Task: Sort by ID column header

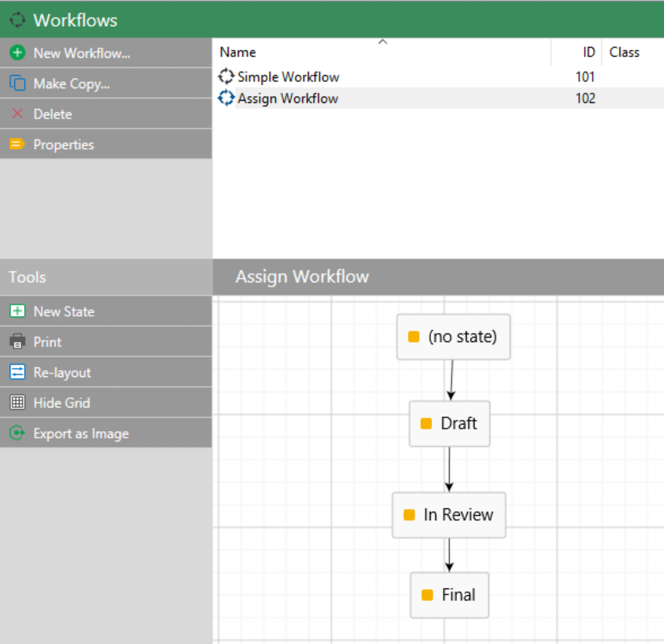Action: pos(589,52)
